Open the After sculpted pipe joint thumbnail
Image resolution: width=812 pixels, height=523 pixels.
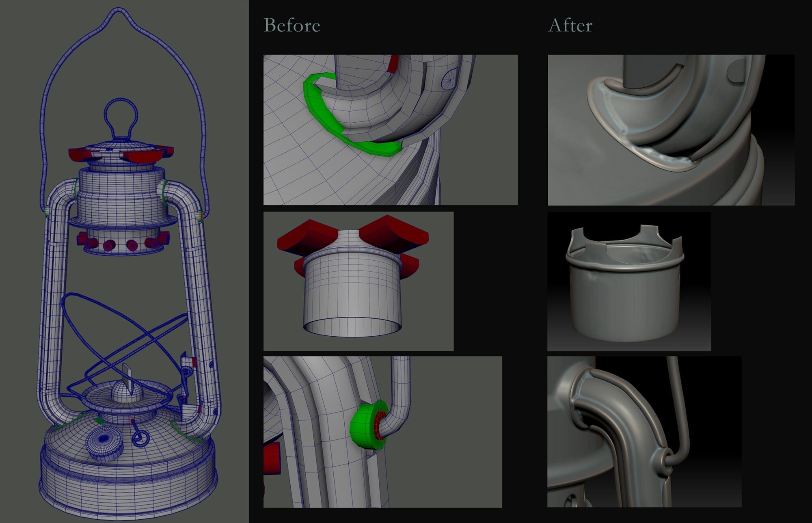[x=644, y=432]
